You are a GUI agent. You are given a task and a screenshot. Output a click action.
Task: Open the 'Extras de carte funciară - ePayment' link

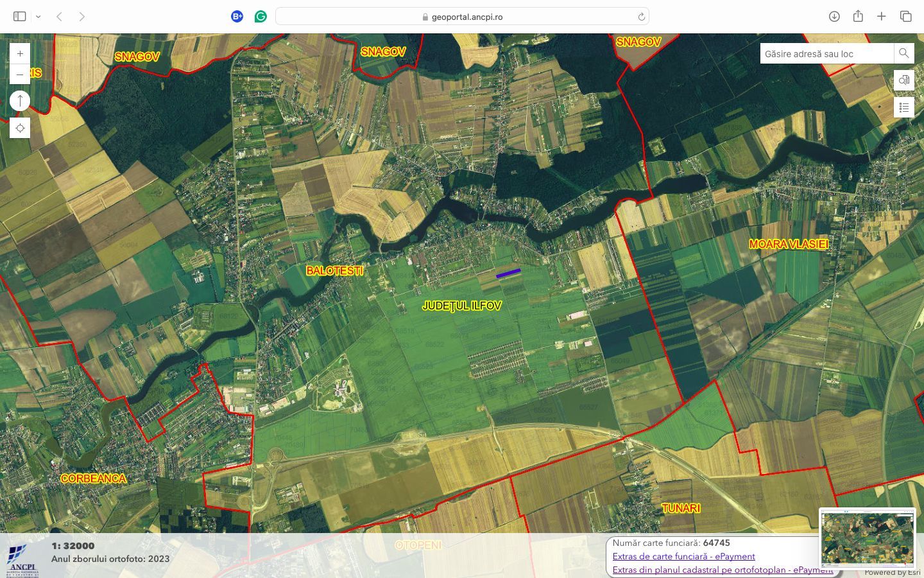(684, 557)
